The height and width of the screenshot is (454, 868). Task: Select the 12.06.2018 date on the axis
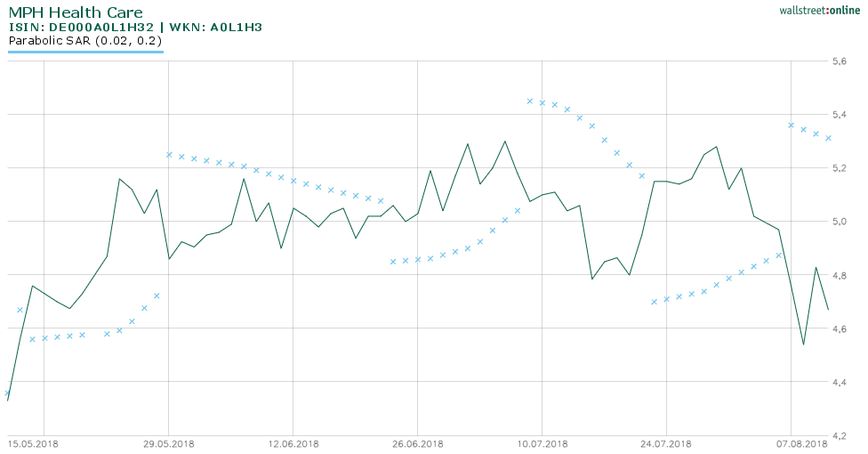tap(293, 443)
